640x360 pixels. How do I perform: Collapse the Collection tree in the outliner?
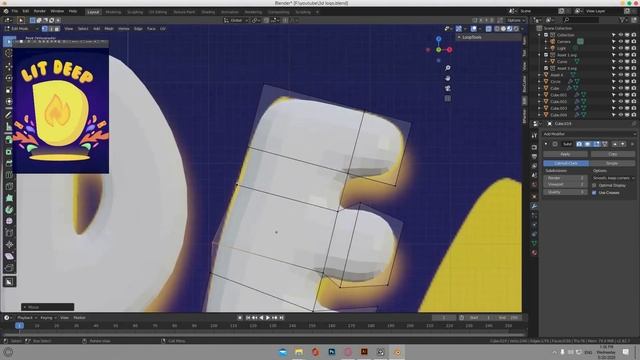coord(540,35)
